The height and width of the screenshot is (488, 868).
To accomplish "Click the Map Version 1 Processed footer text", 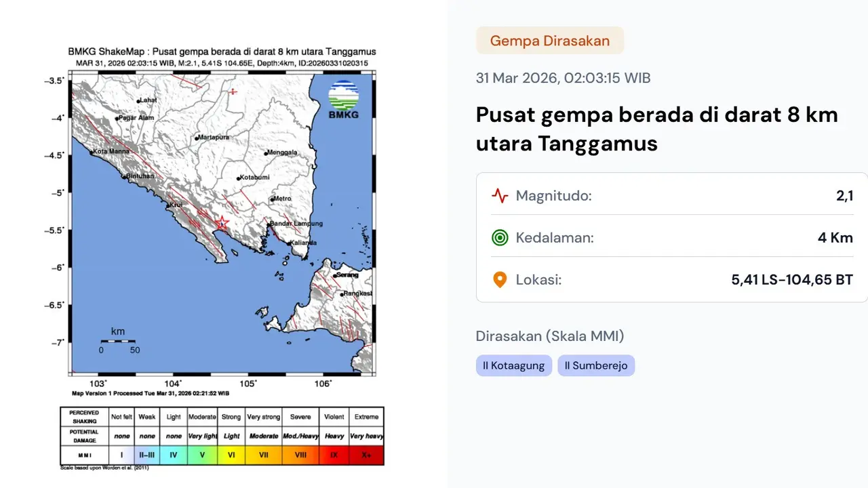I will (x=151, y=393).
